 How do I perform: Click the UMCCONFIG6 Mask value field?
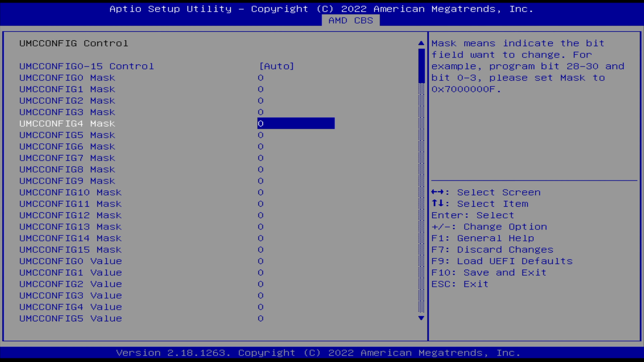[260, 146]
